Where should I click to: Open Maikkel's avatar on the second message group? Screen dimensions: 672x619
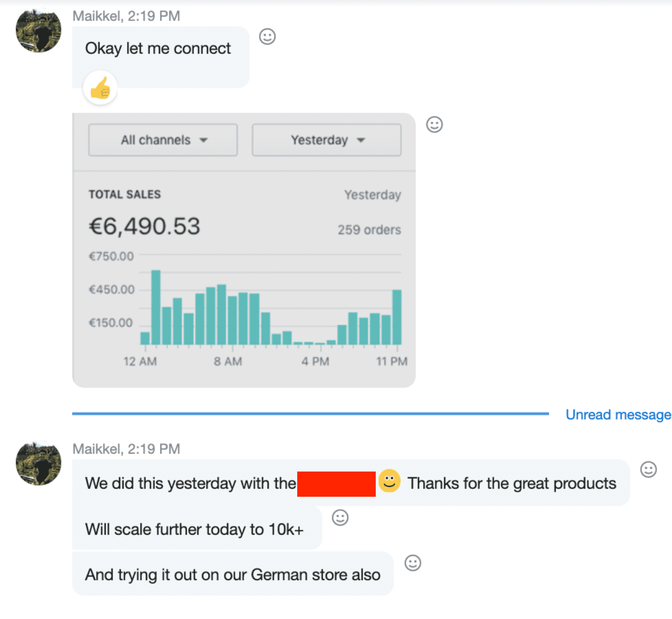pos(39,463)
